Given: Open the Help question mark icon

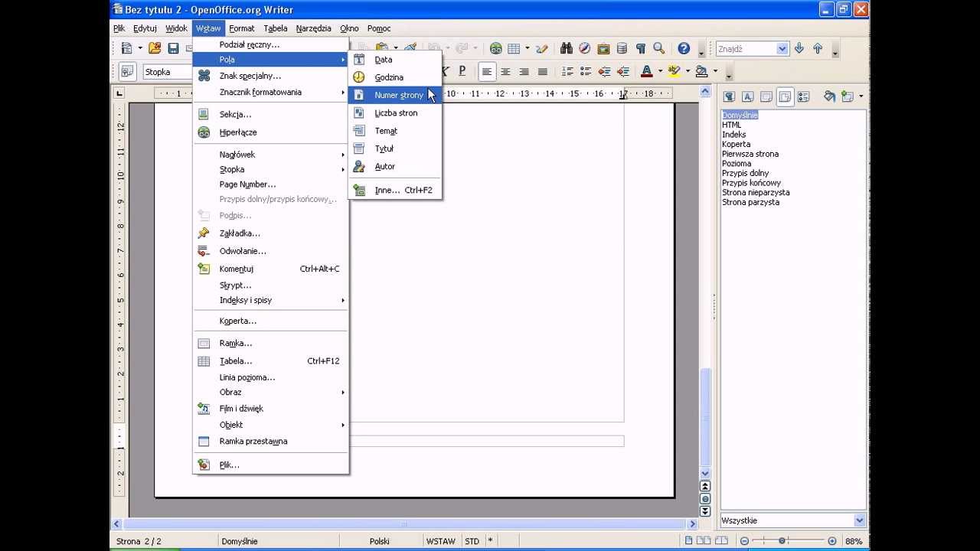Looking at the screenshot, I should tap(684, 48).
